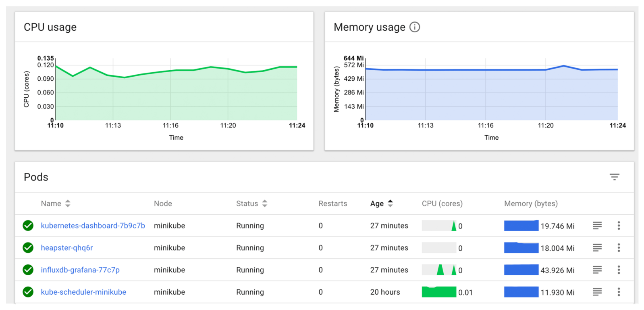Click the 11:16 mark on CPU usage chart
Screen dimensions: 644x310
tap(170, 126)
